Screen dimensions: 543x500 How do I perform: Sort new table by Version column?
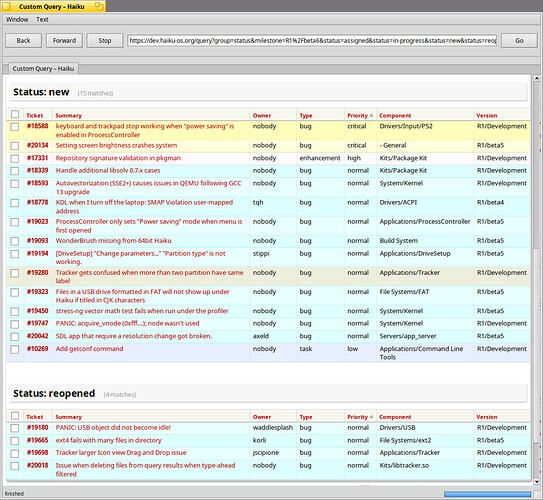[487, 116]
